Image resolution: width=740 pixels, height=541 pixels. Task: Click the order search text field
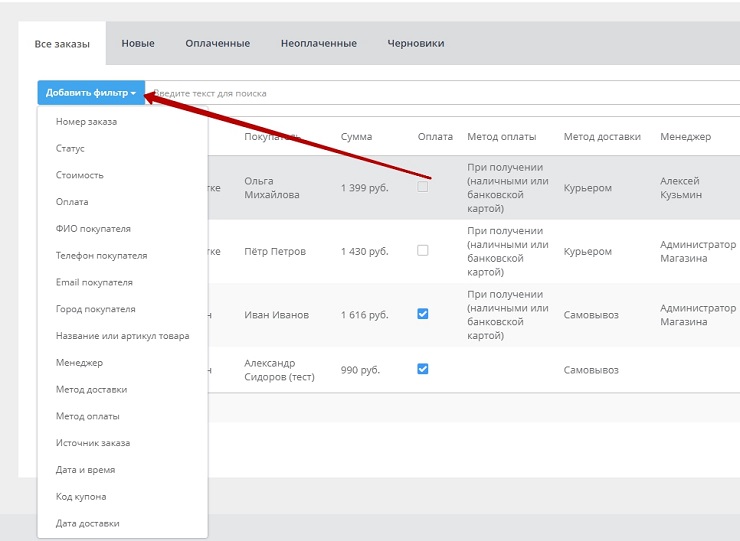pyautogui.click(x=440, y=93)
